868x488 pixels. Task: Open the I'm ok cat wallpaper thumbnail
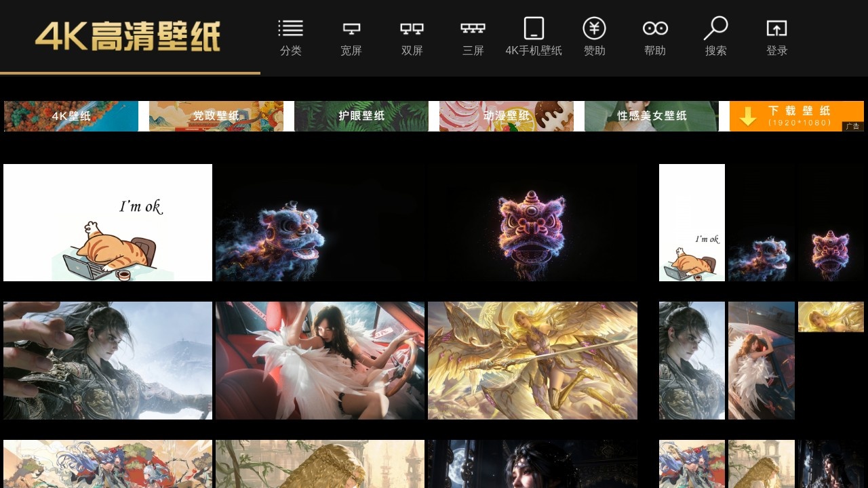pos(107,222)
